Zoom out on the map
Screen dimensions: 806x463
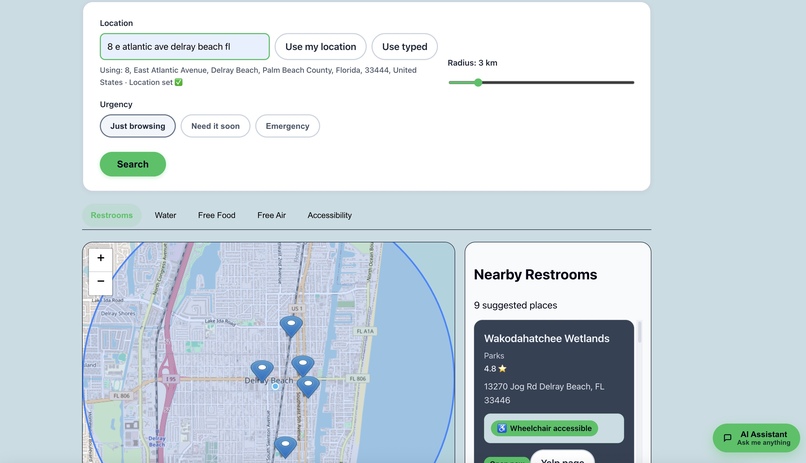coord(101,281)
